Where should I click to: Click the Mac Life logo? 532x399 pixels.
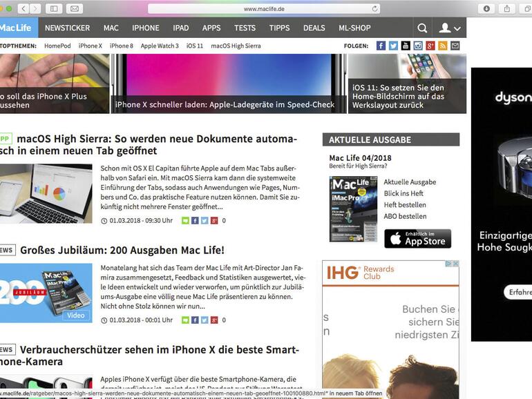click(17, 28)
